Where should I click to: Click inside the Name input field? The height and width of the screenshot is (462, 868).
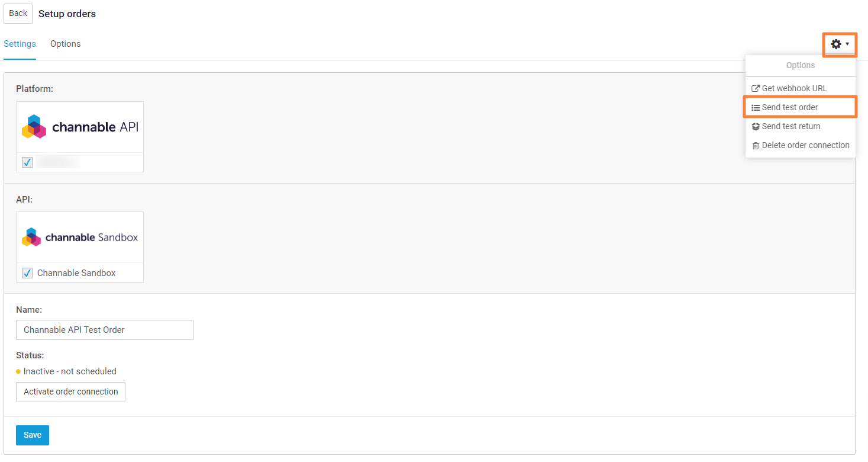tap(104, 329)
